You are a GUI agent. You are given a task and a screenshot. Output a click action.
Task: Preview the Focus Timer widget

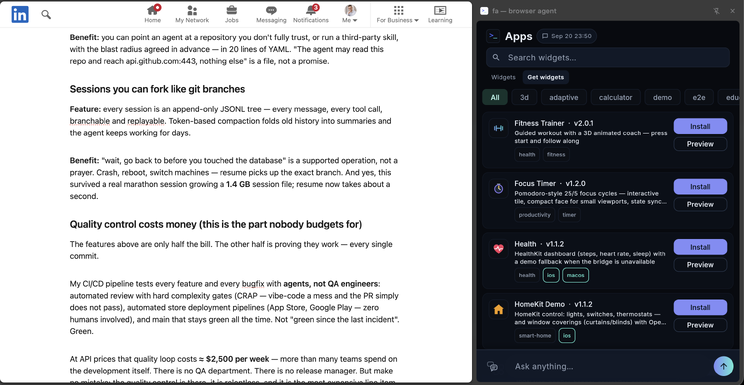(x=700, y=204)
